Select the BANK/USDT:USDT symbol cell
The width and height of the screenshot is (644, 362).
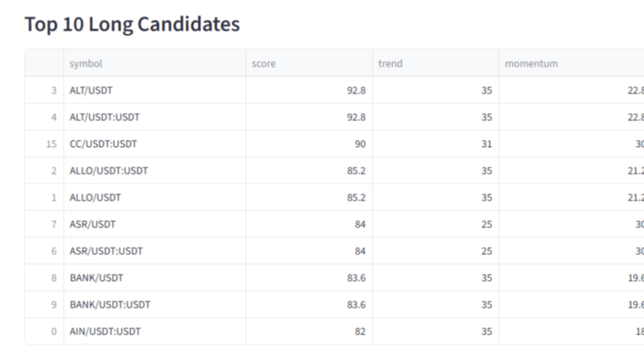tap(154, 304)
